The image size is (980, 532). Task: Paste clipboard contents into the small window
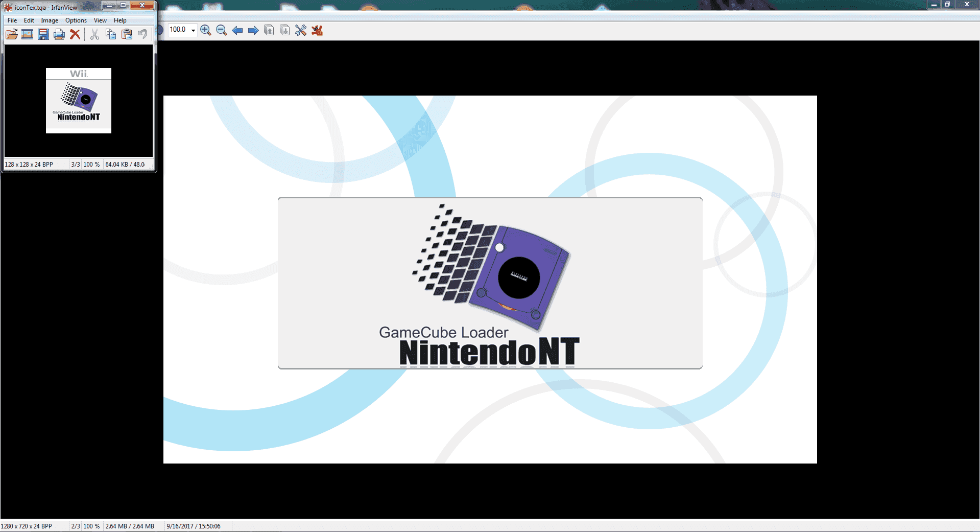(127, 34)
